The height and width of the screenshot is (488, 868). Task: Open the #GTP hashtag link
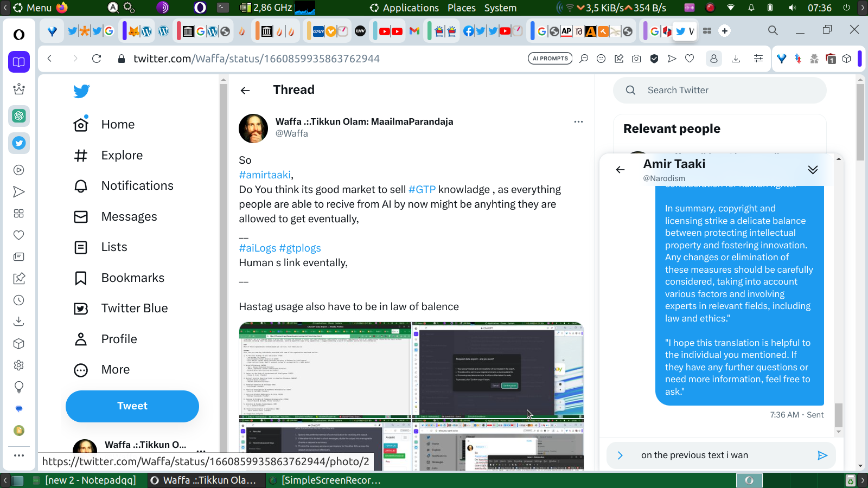click(x=422, y=190)
